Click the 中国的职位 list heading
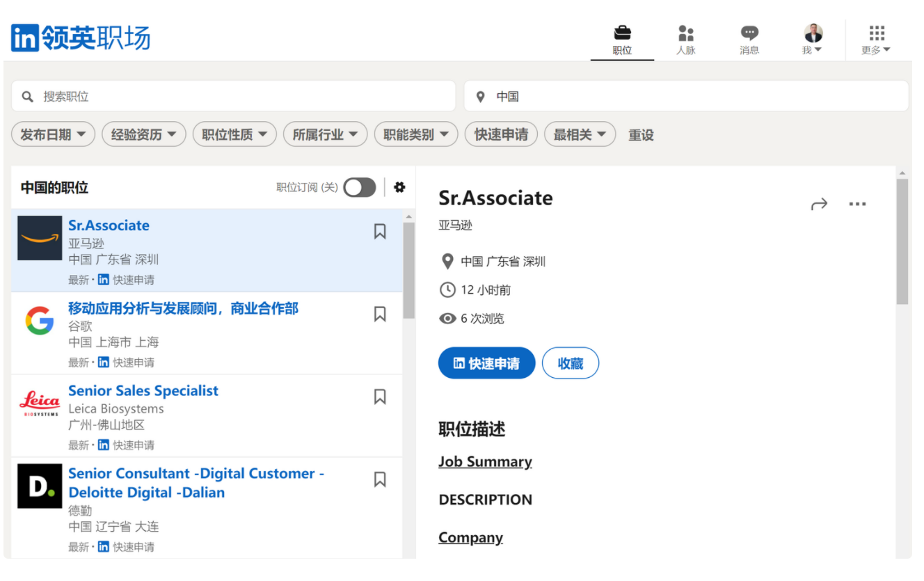The width and height of the screenshot is (924, 581). pos(54,188)
